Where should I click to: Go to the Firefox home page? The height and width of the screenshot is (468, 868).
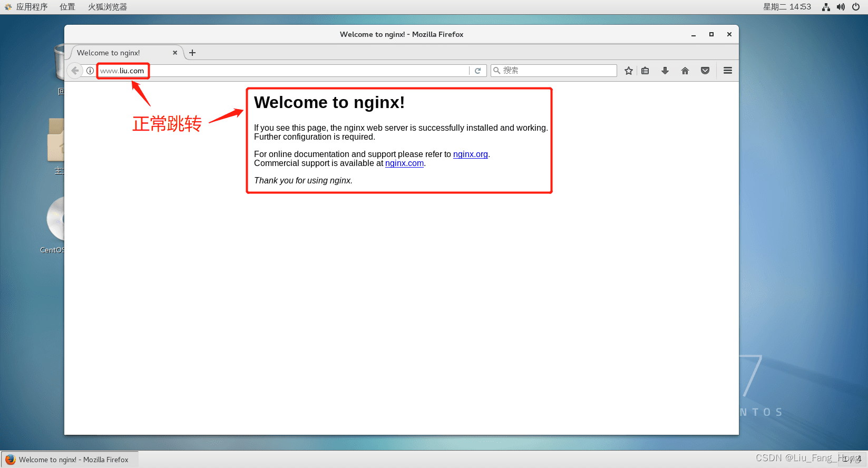pos(685,71)
